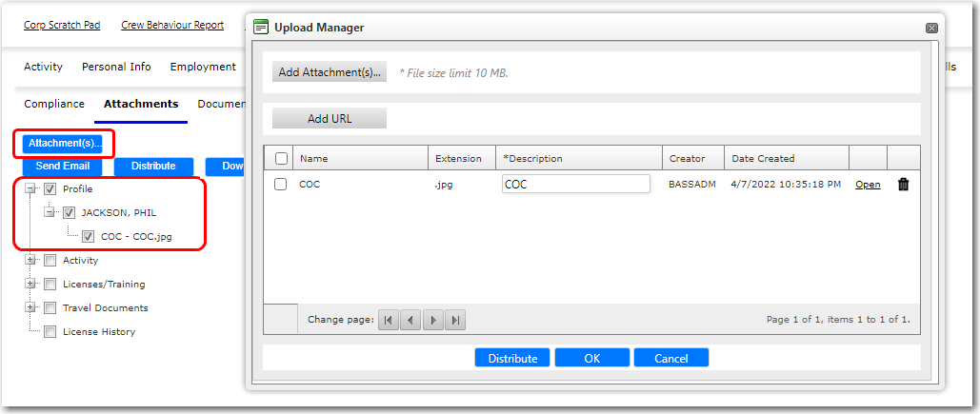
Task: Open the COC attachment link
Action: tap(868, 185)
